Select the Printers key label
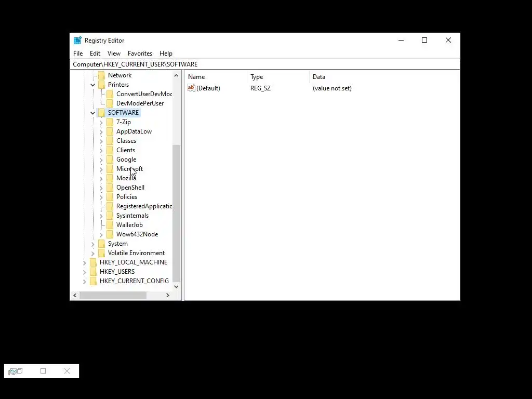Viewport: 532px width, 399px height. [x=118, y=85]
